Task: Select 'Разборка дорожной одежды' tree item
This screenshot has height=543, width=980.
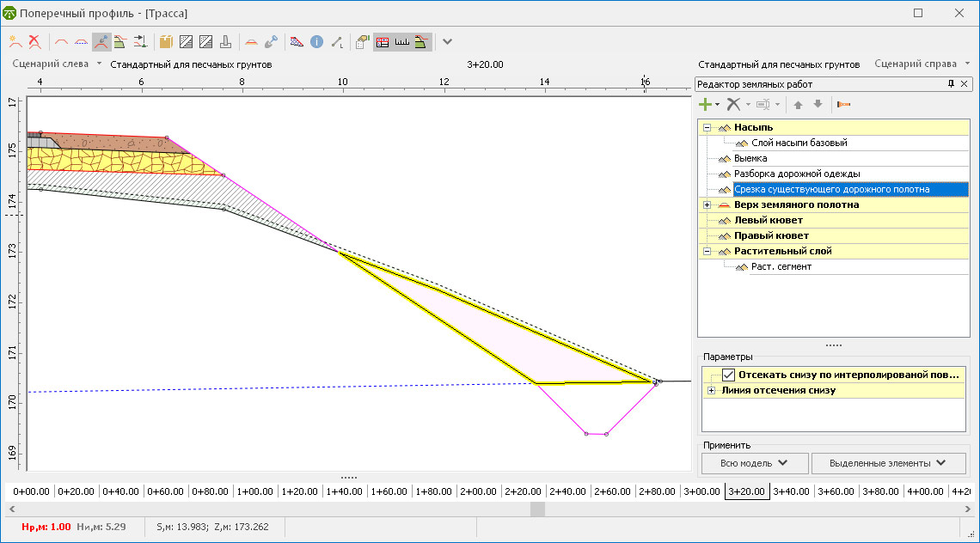Action: click(x=797, y=174)
